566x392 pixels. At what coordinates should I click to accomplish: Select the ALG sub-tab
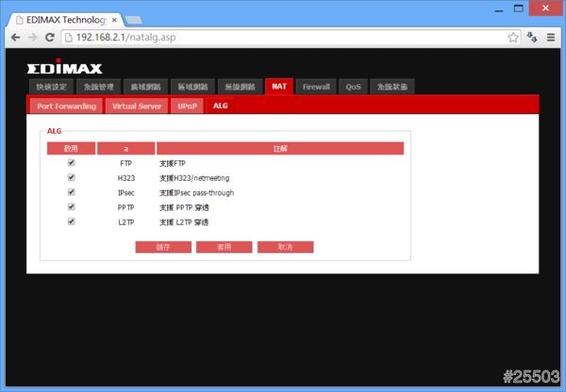click(x=220, y=106)
